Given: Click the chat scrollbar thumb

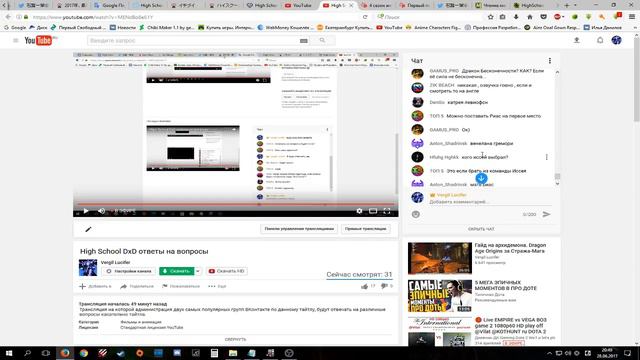Looking at the screenshot, I should click(557, 176).
